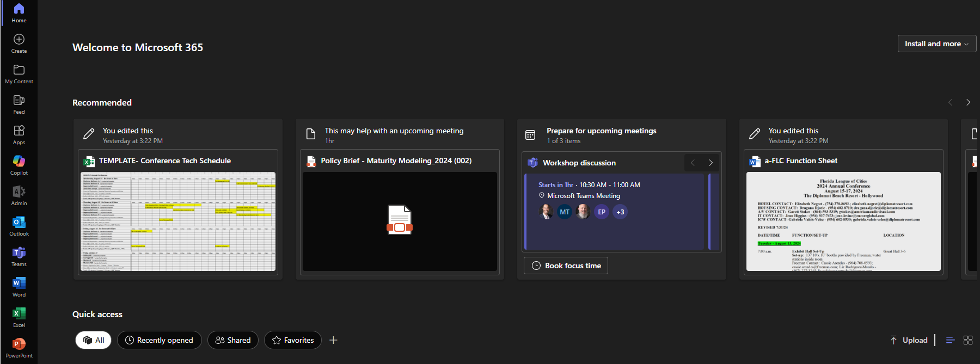Screen dimensions: 980x364
Task: Launch Outlook from the sidebar
Action: (x=19, y=226)
